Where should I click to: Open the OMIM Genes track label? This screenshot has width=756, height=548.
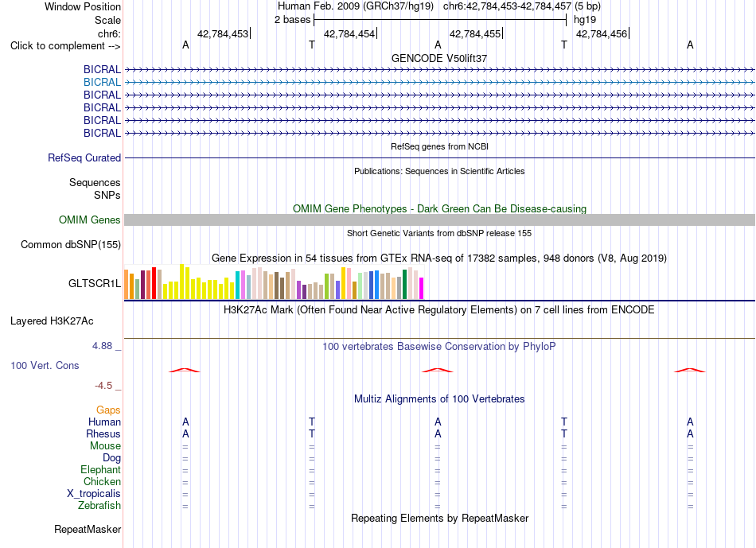[x=90, y=220]
